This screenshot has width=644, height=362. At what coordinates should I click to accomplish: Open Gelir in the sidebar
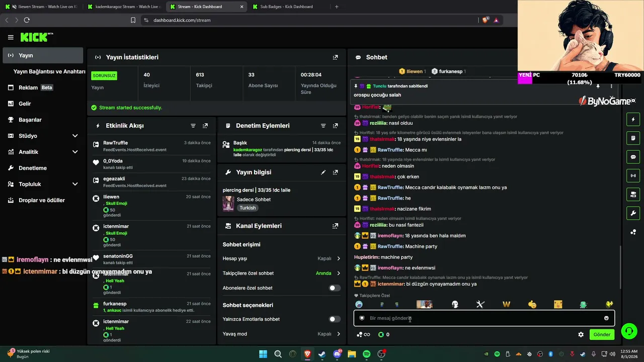pos(43,104)
